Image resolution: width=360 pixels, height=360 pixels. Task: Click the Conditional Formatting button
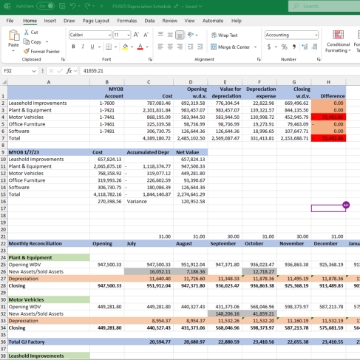[x=338, y=42]
